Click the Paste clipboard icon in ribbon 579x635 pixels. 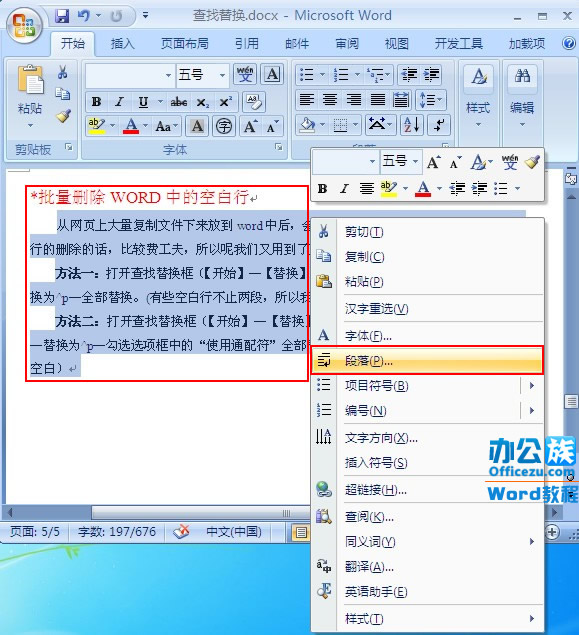point(30,79)
